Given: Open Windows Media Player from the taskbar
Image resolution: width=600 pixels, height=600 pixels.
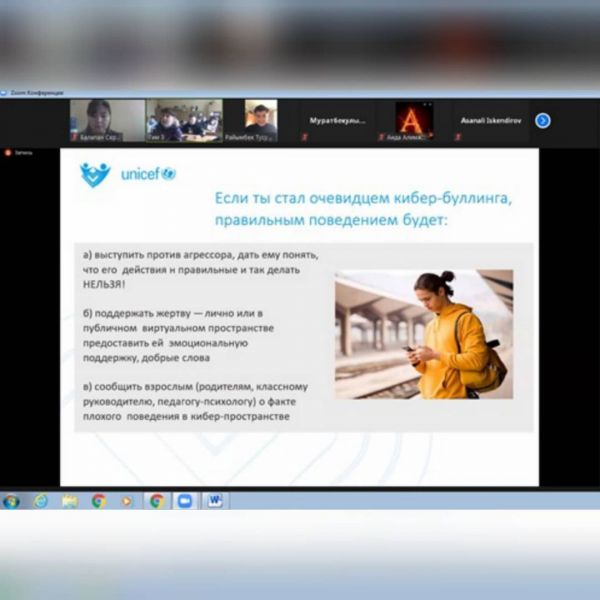Looking at the screenshot, I should tap(127, 501).
